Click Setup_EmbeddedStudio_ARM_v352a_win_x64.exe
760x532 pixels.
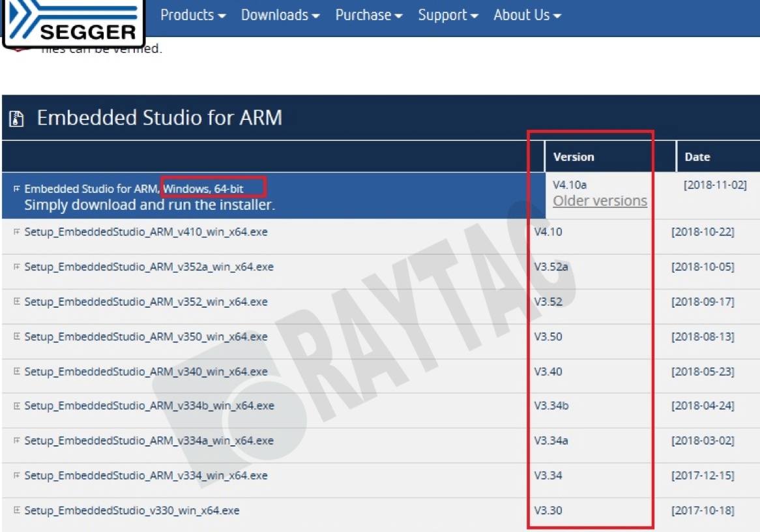tap(149, 267)
